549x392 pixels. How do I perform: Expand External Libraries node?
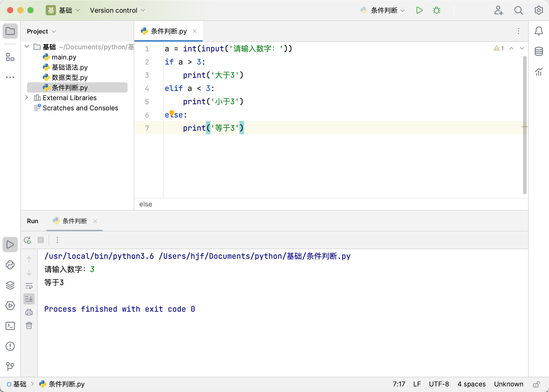(27, 98)
